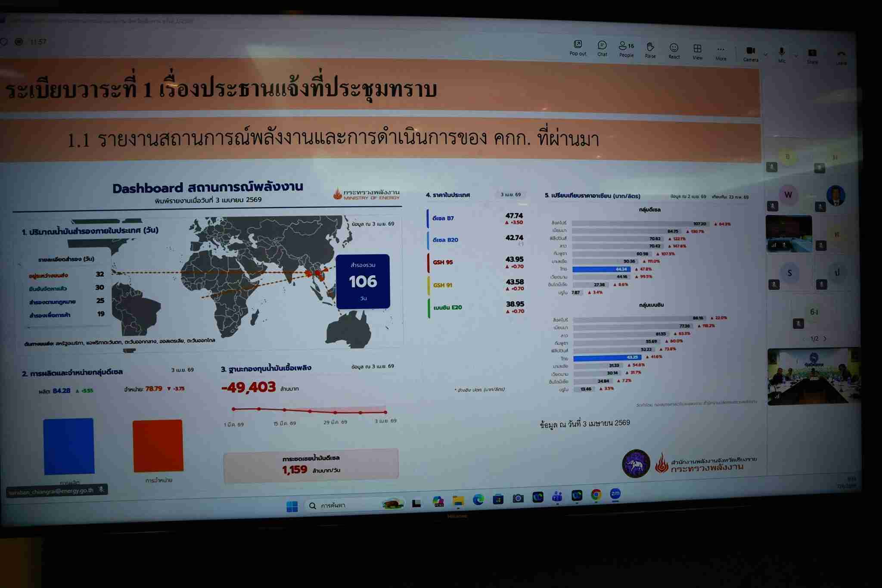
Task: Click the Windows Start button
Action: coord(292,506)
